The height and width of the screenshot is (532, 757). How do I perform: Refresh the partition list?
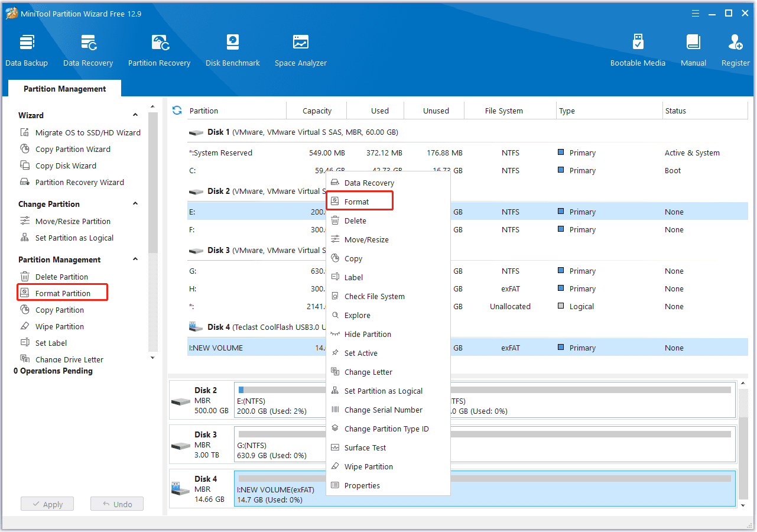click(x=177, y=111)
